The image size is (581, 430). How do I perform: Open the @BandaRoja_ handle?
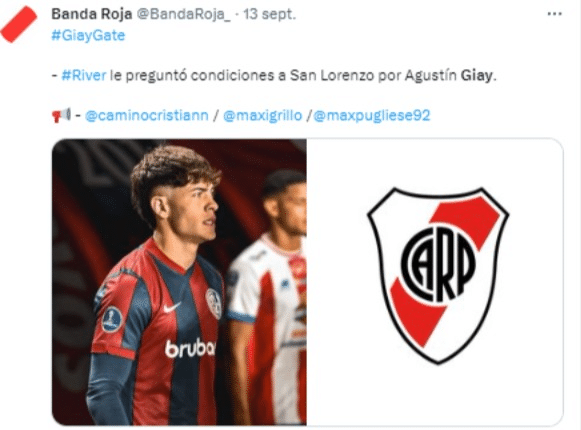(184, 14)
